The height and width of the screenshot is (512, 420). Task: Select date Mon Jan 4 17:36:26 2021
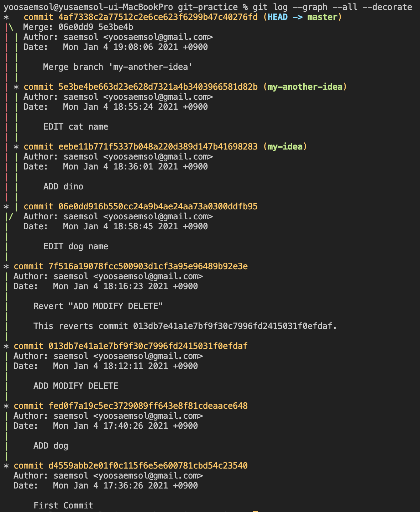pyautogui.click(x=110, y=486)
